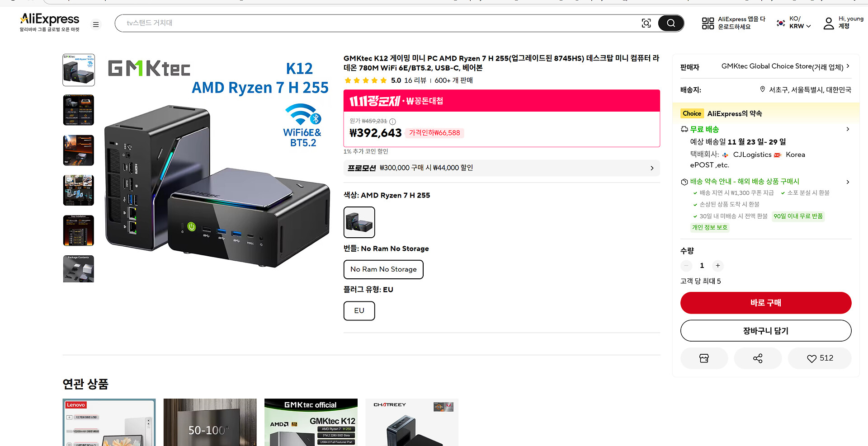Click the 장바구니 담기 add to cart button

click(766, 331)
